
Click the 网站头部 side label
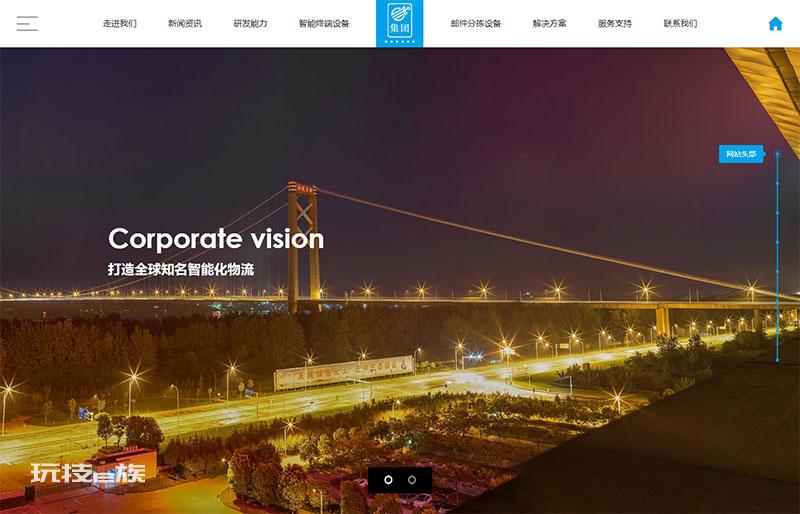point(741,154)
